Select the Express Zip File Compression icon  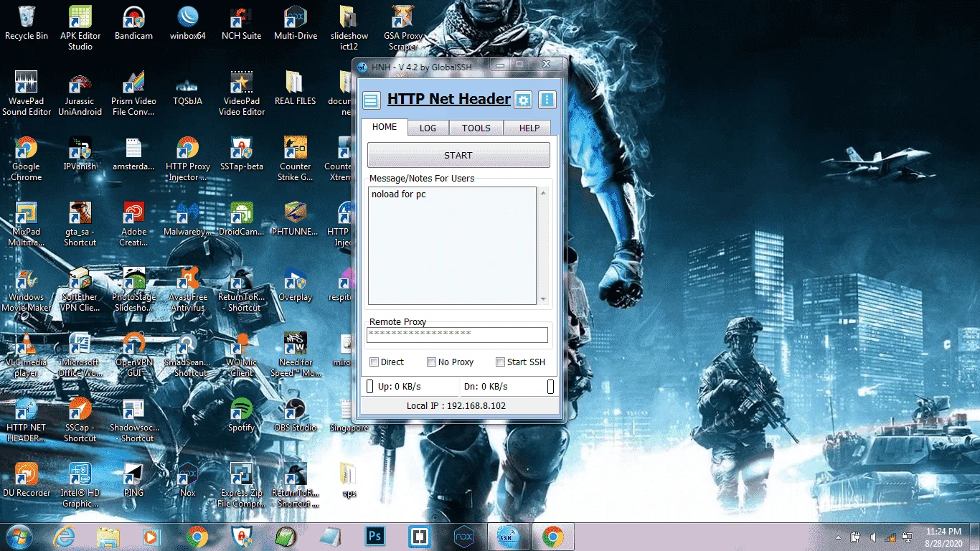click(242, 484)
